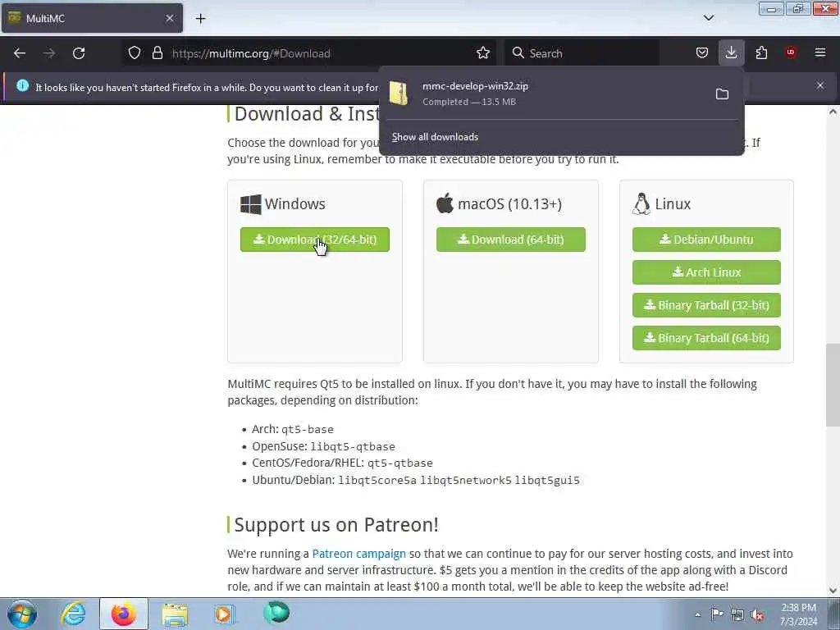Image resolution: width=840 pixels, height=630 pixels.
Task: Expand the list all tabs chevron
Action: click(708, 18)
